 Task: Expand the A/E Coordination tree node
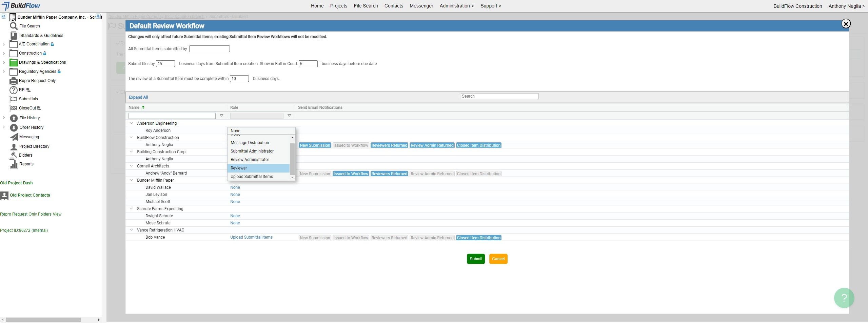[4, 44]
